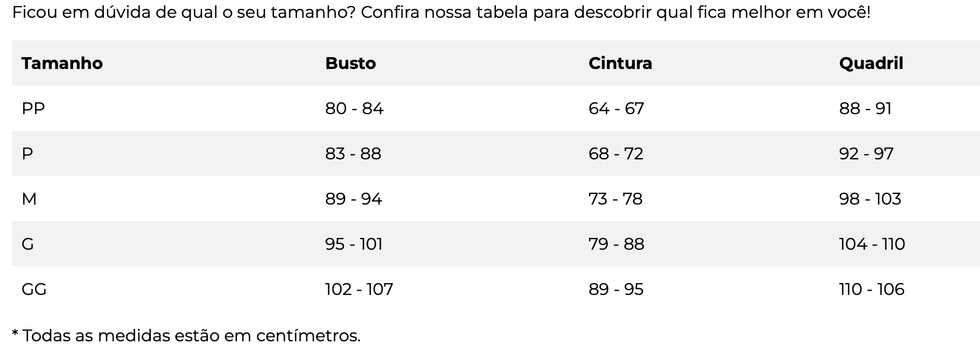
Task: Select the PP size row label
Action: (x=33, y=108)
